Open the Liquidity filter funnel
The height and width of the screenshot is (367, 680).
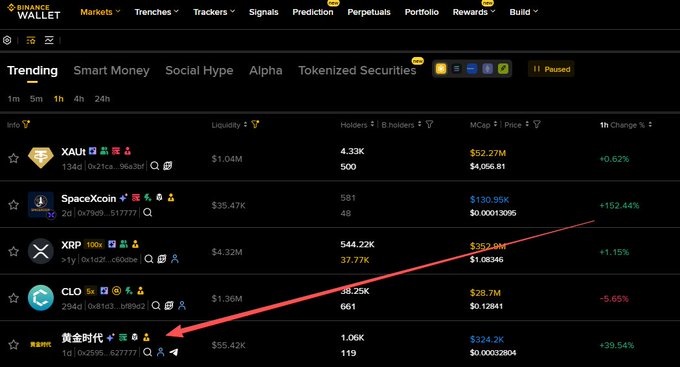pyautogui.click(x=255, y=125)
